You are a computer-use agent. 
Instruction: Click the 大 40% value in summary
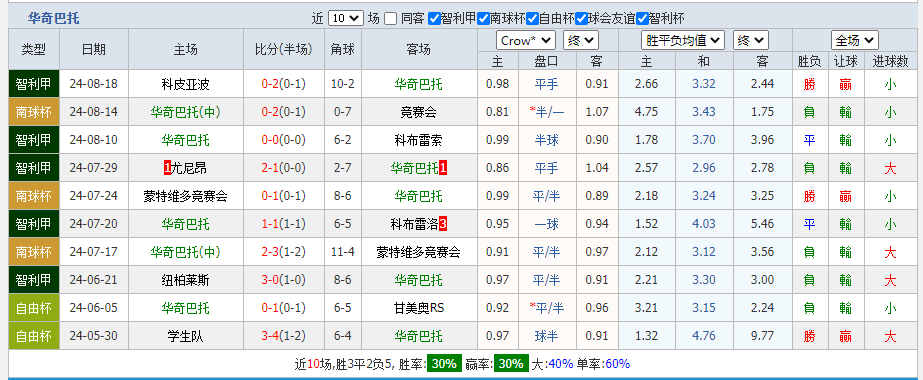pyautogui.click(x=561, y=364)
